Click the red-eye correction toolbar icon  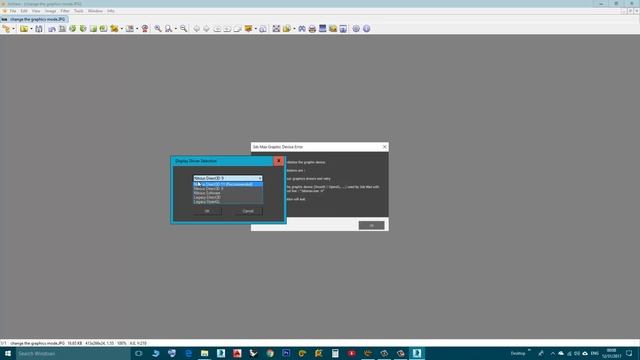tap(145, 29)
